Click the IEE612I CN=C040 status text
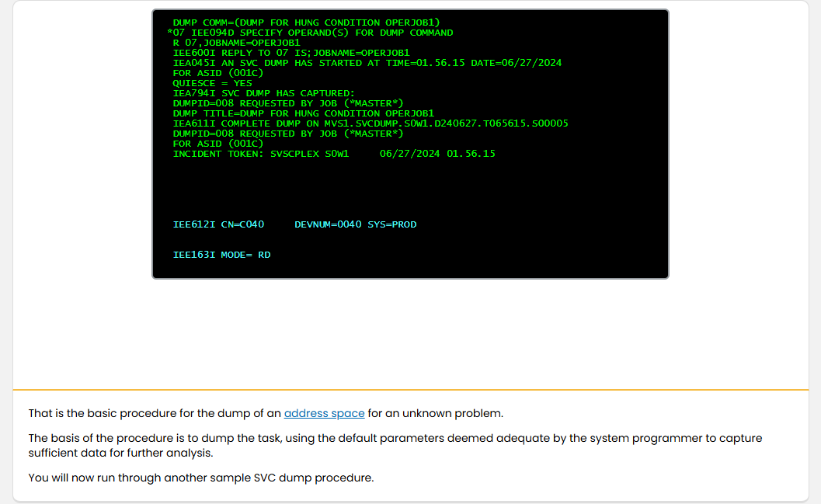 218,224
